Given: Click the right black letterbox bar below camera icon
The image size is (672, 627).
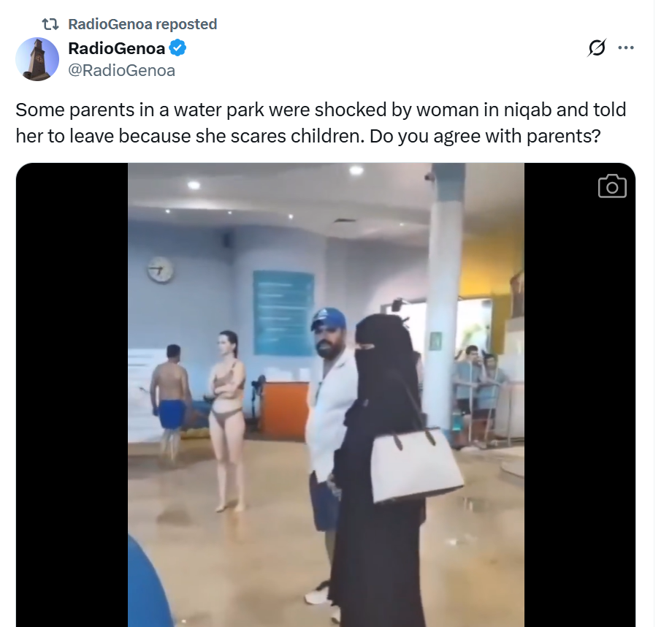Looking at the screenshot, I should 579,411.
